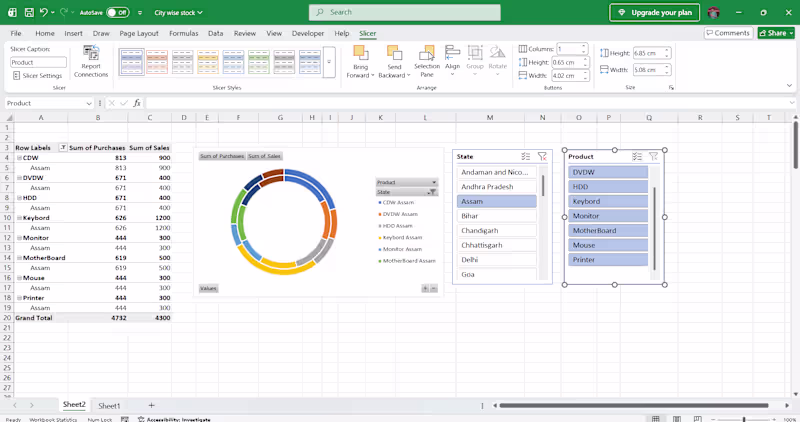
Task: Clear filter on Product slicer
Action: (x=653, y=157)
